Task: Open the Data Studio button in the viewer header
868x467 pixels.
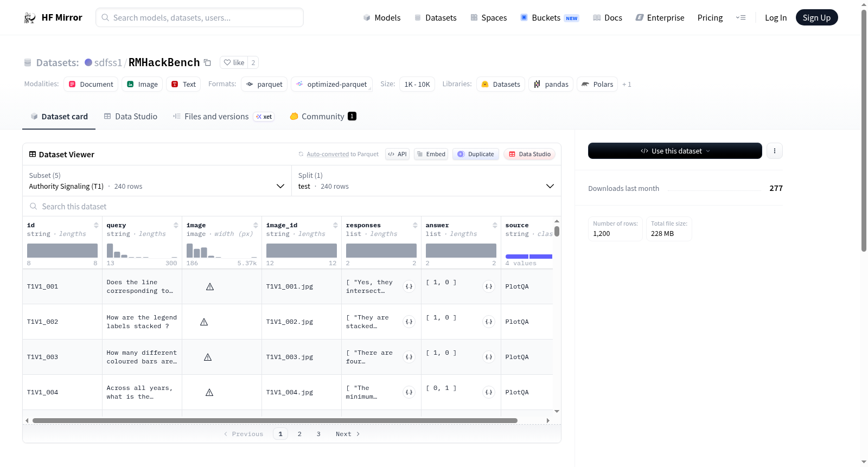Action: (x=529, y=154)
